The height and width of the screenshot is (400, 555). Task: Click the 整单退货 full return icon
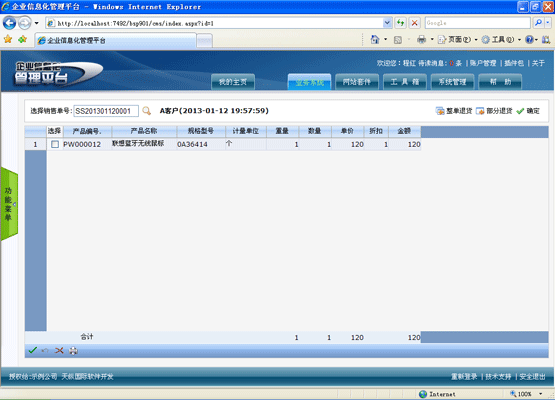tap(440, 111)
